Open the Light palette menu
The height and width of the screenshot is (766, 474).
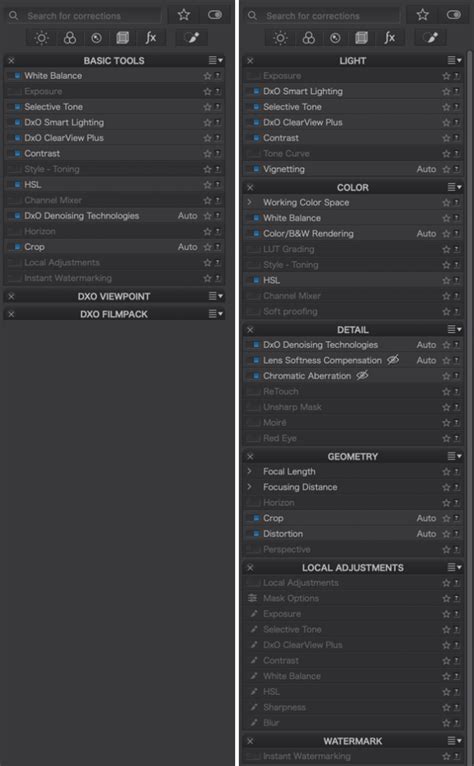pos(454,61)
